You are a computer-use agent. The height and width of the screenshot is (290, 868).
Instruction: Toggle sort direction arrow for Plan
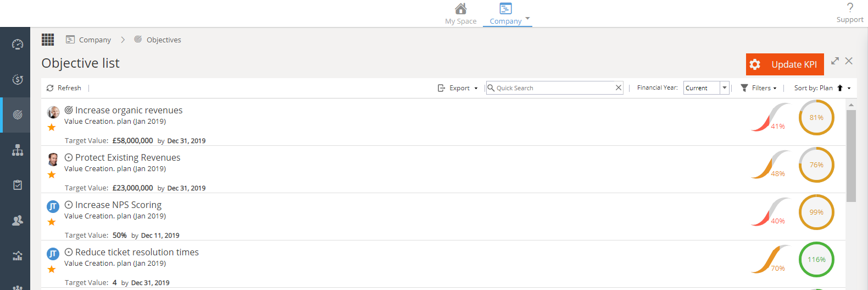[840, 88]
